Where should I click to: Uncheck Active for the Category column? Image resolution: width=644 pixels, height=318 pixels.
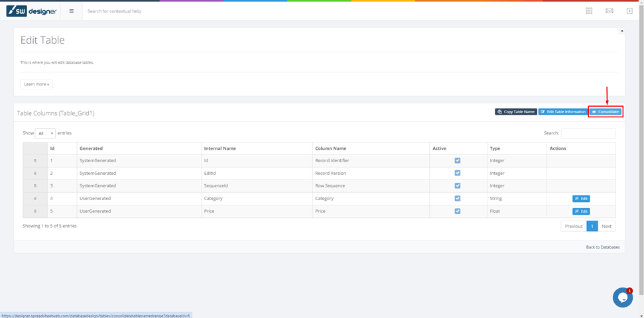(x=458, y=199)
